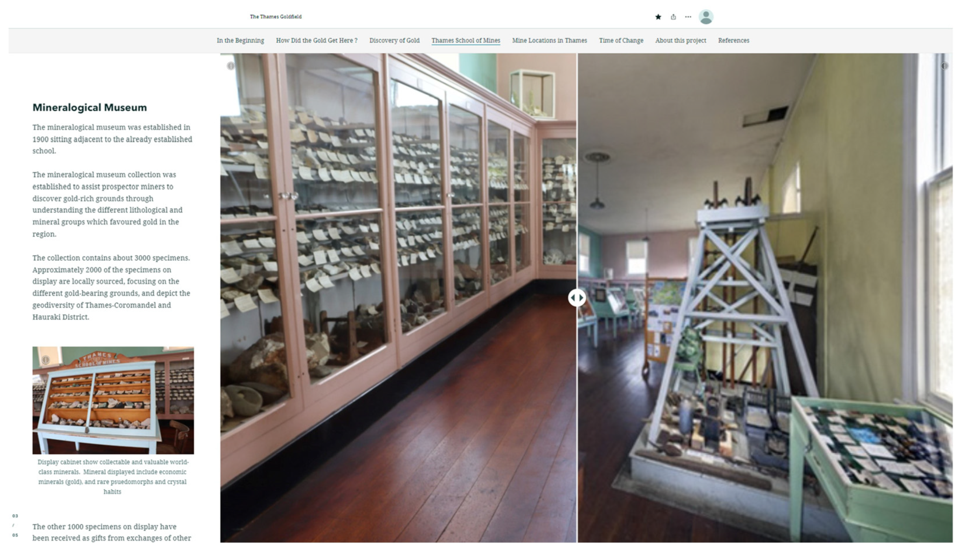Image resolution: width=962 pixels, height=560 pixels.
Task: Click the star favorite icon
Action: tap(658, 17)
